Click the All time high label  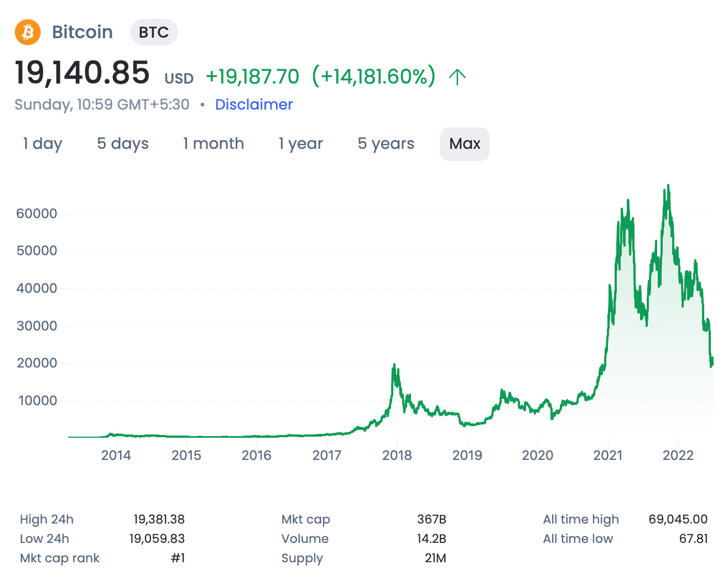[x=581, y=520]
